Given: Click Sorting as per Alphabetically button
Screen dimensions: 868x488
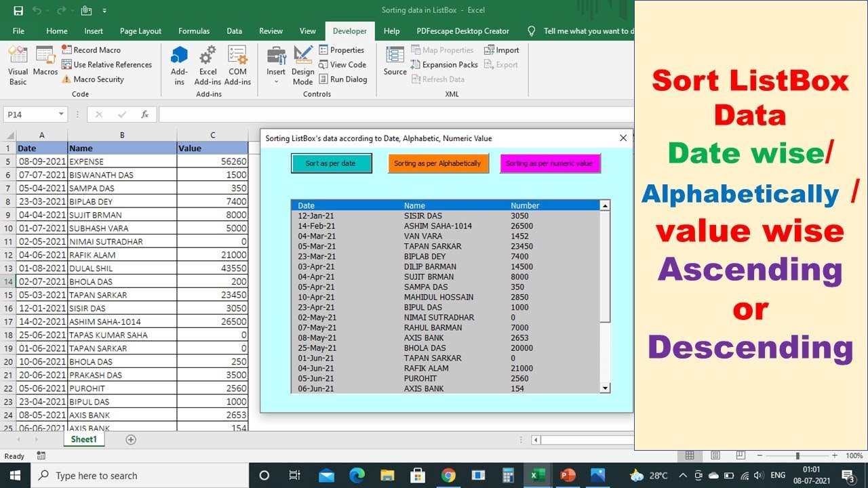Looking at the screenshot, I should pos(438,163).
